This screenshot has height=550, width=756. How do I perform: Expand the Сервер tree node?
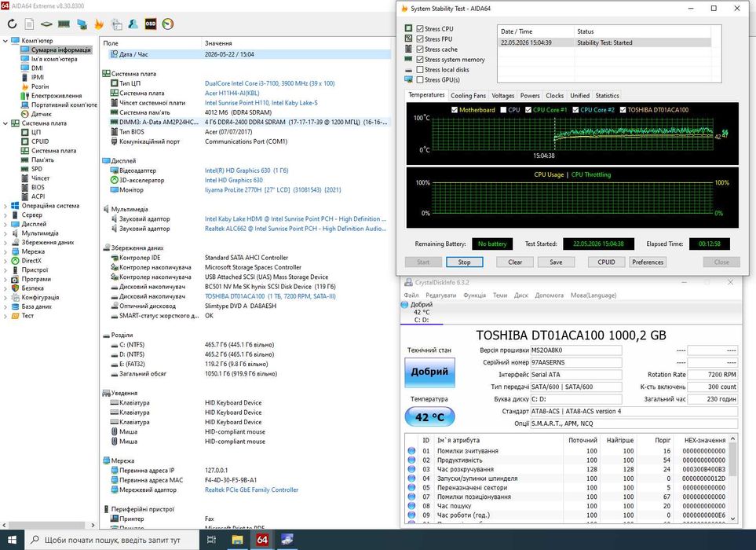(5, 215)
